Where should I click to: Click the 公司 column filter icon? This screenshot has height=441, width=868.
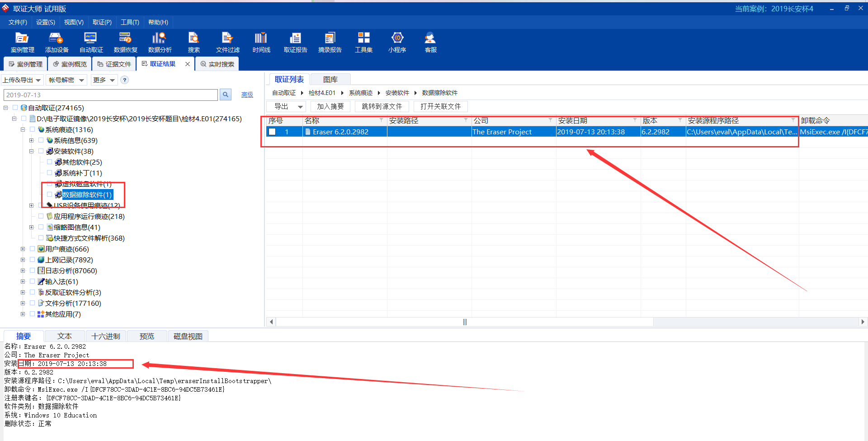pos(550,120)
